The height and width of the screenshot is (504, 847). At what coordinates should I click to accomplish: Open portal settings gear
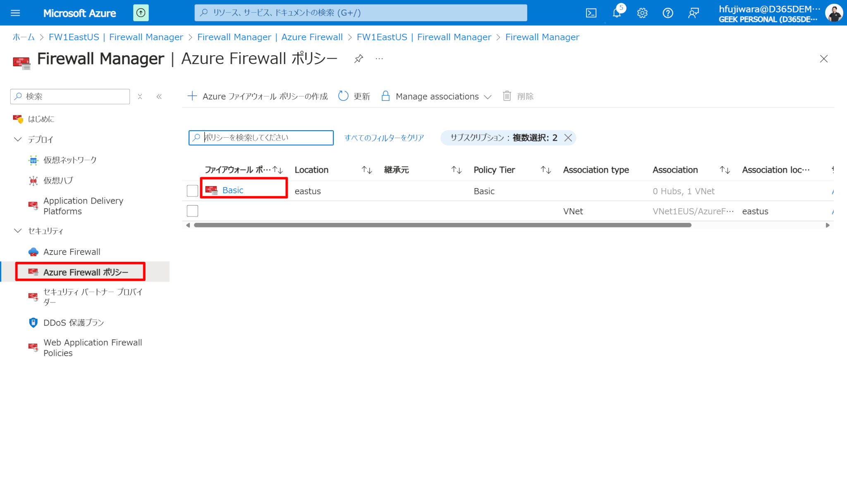pyautogui.click(x=642, y=13)
